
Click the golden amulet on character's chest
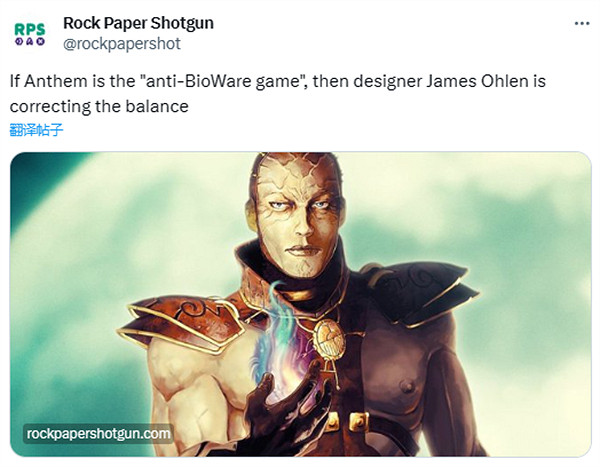(329, 340)
